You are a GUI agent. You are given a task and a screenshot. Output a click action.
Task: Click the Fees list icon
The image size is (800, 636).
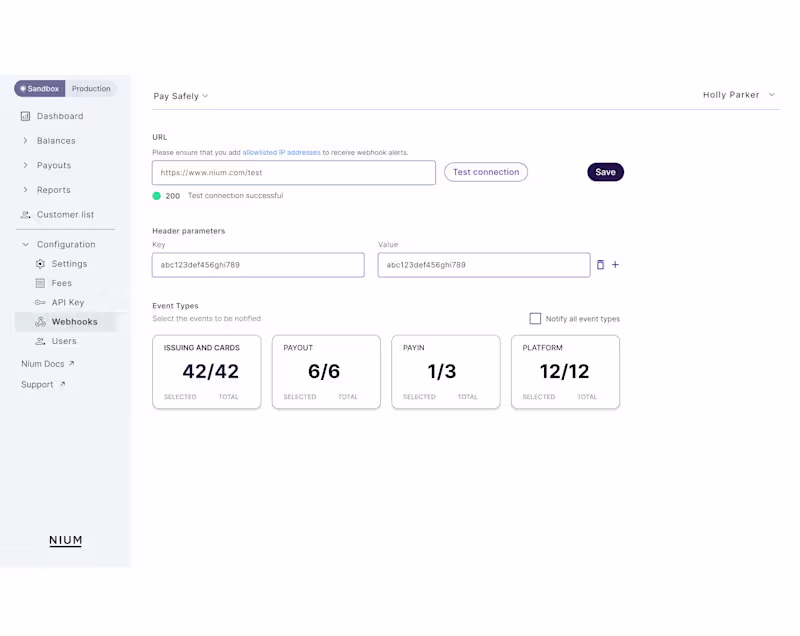pyautogui.click(x=40, y=283)
